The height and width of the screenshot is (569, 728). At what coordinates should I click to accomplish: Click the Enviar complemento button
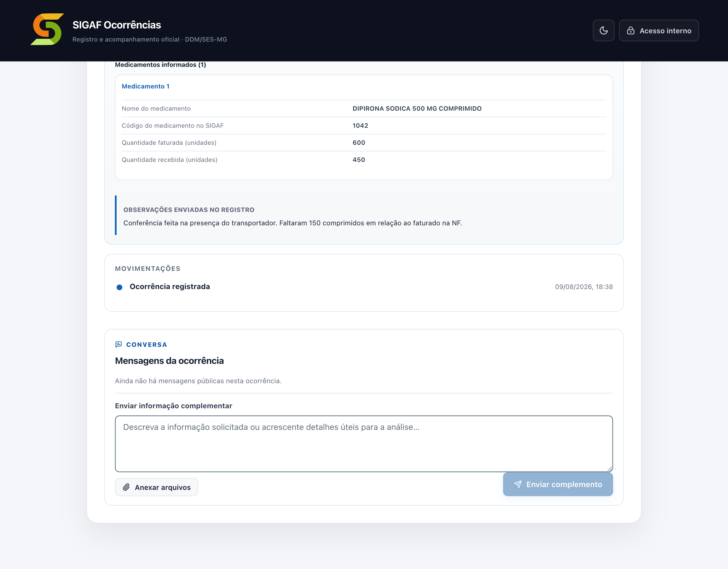(x=558, y=484)
